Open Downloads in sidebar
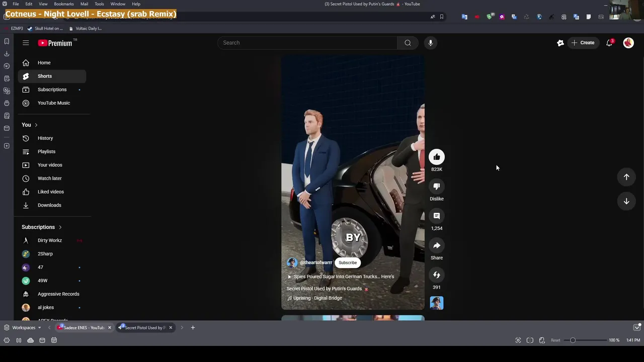Image resolution: width=644 pixels, height=362 pixels. point(52,205)
